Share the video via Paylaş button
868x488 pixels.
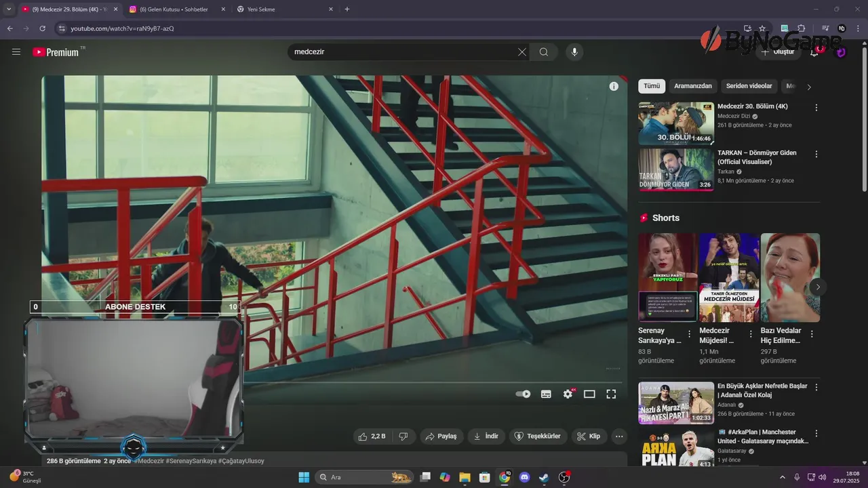(x=441, y=436)
